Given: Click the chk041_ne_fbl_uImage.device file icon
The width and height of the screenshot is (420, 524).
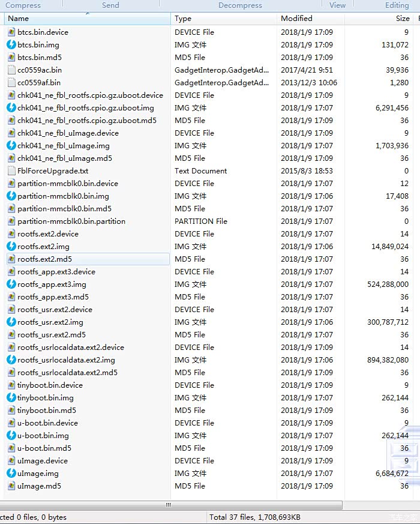Looking at the screenshot, I should pyautogui.click(x=11, y=133).
